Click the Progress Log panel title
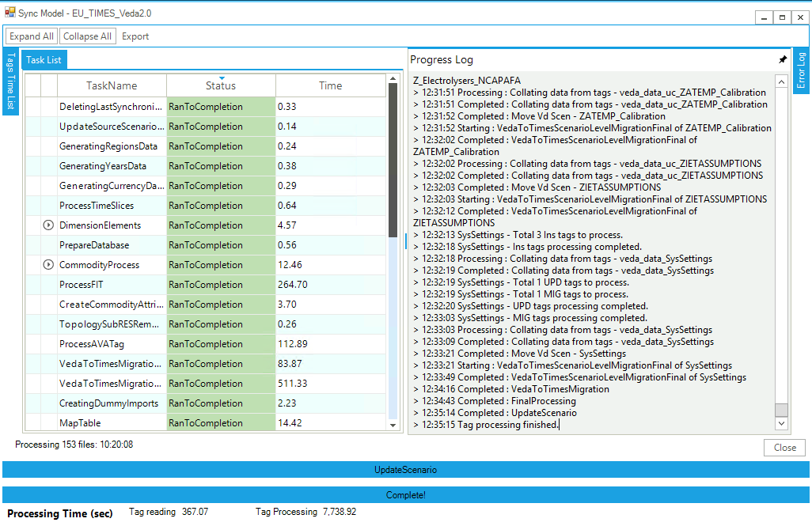Screen dimensions: 812x526 [x=441, y=59]
